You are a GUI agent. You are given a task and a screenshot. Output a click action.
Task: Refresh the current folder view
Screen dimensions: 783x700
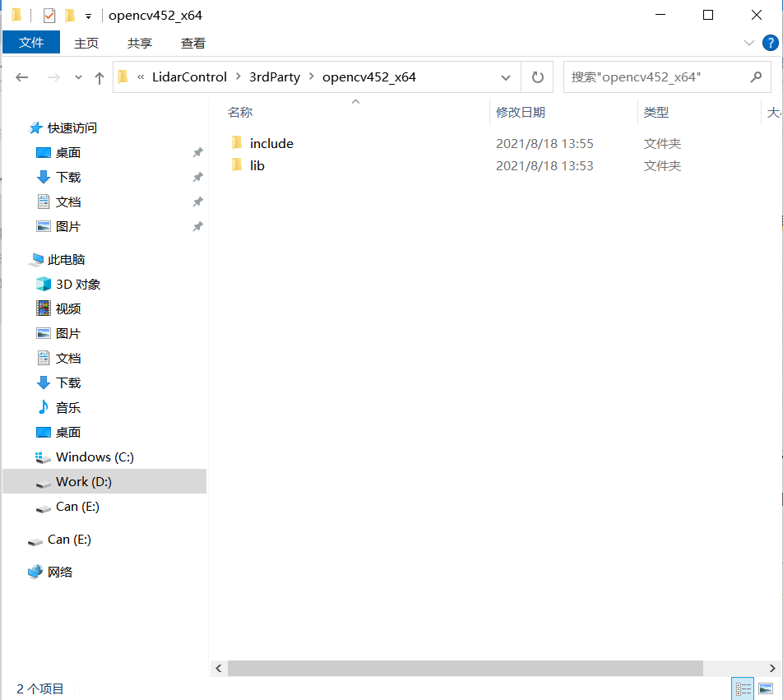point(537,77)
